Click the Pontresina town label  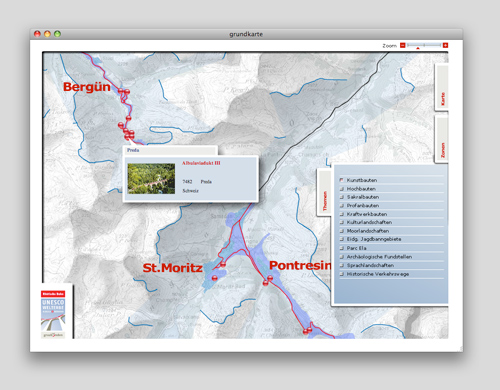point(300,265)
